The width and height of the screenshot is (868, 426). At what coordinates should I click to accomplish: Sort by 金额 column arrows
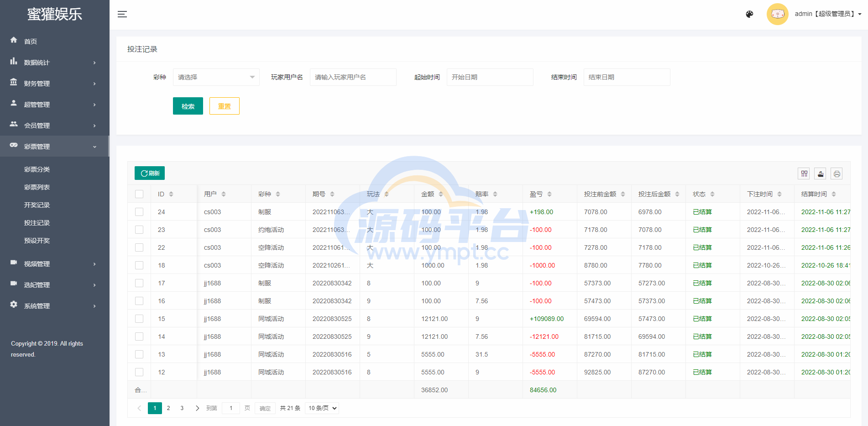[x=441, y=194]
